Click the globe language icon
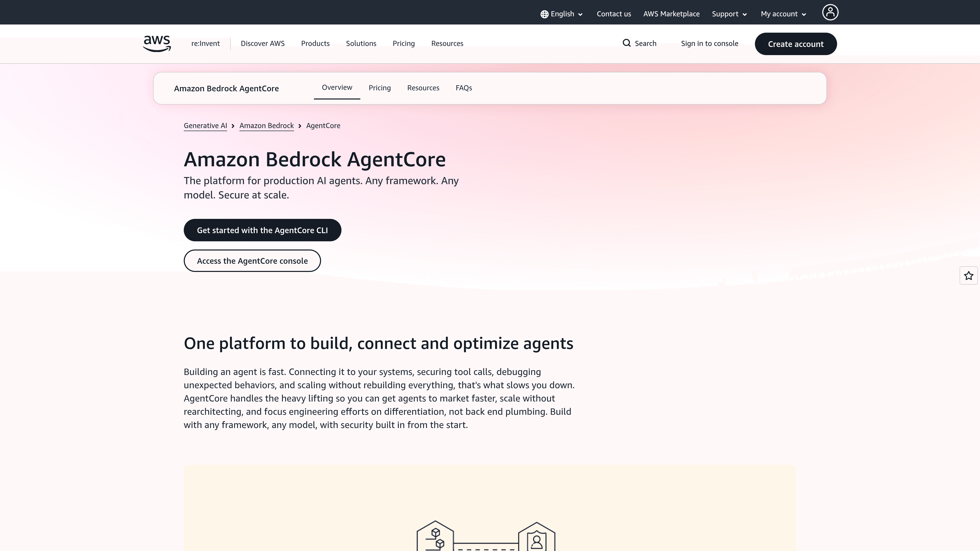Viewport: 980px width, 551px height. coord(544,14)
